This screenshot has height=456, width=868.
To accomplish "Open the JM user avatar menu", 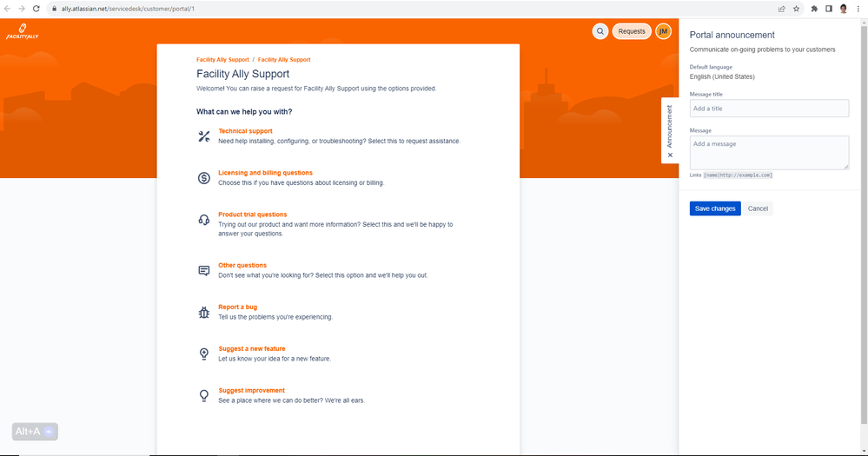I will click(x=663, y=31).
